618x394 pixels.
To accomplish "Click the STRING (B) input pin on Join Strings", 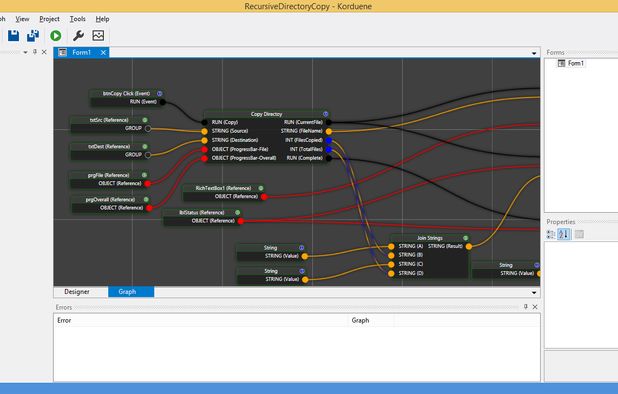I will 391,255.
